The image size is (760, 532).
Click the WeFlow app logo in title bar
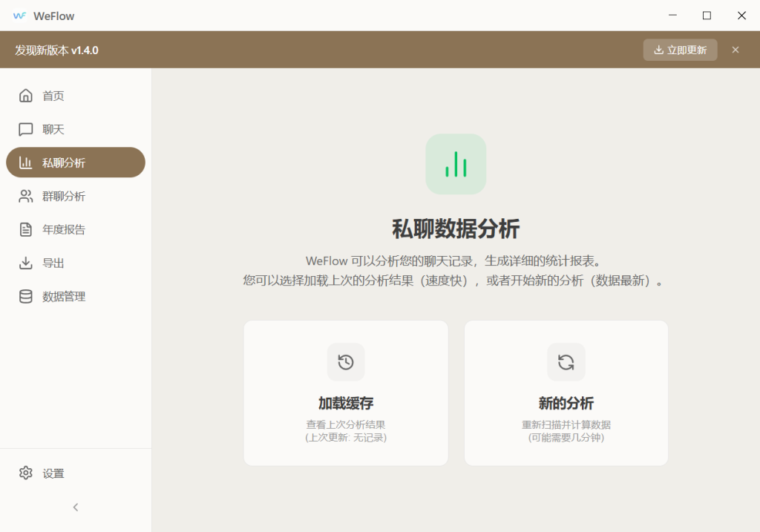20,16
